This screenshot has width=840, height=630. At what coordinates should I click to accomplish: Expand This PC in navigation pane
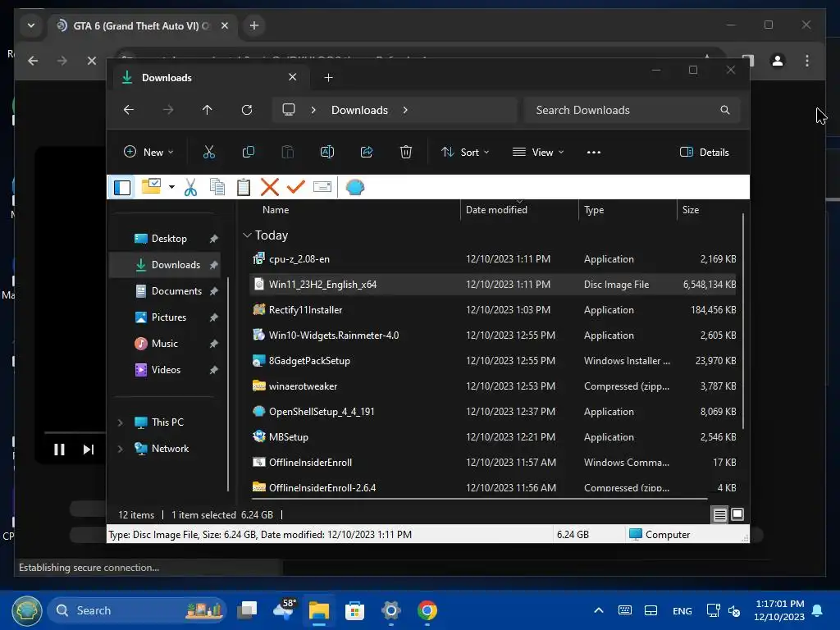coord(121,422)
